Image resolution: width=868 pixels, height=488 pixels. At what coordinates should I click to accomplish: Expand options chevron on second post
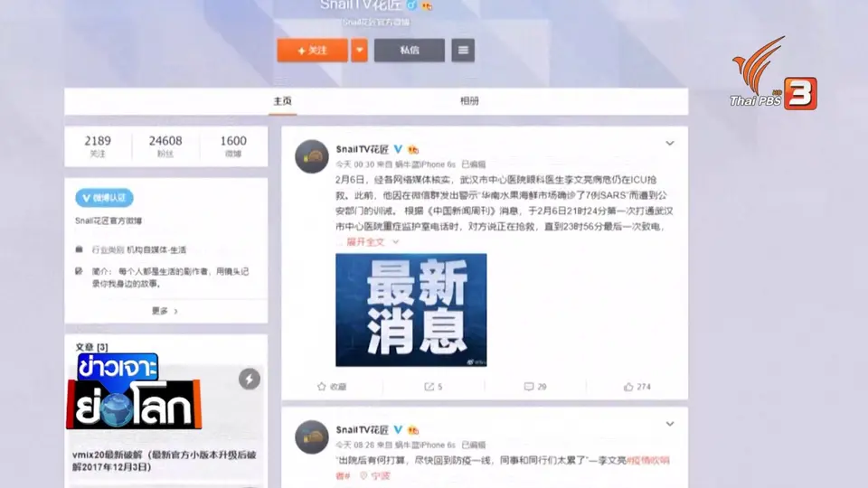pyautogui.click(x=670, y=424)
